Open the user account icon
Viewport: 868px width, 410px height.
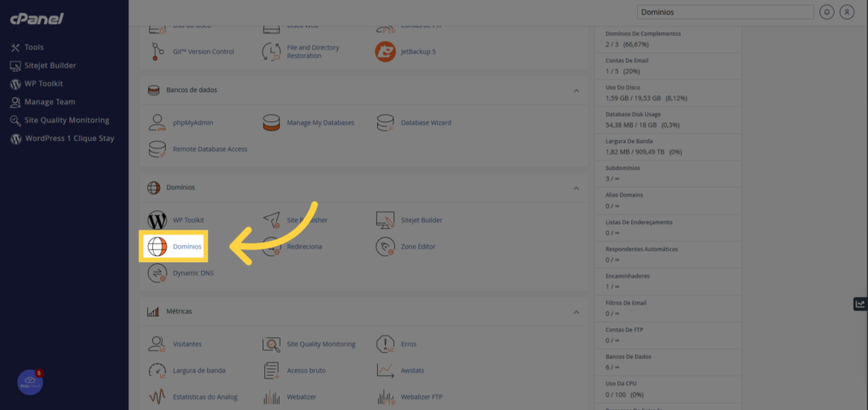[847, 12]
